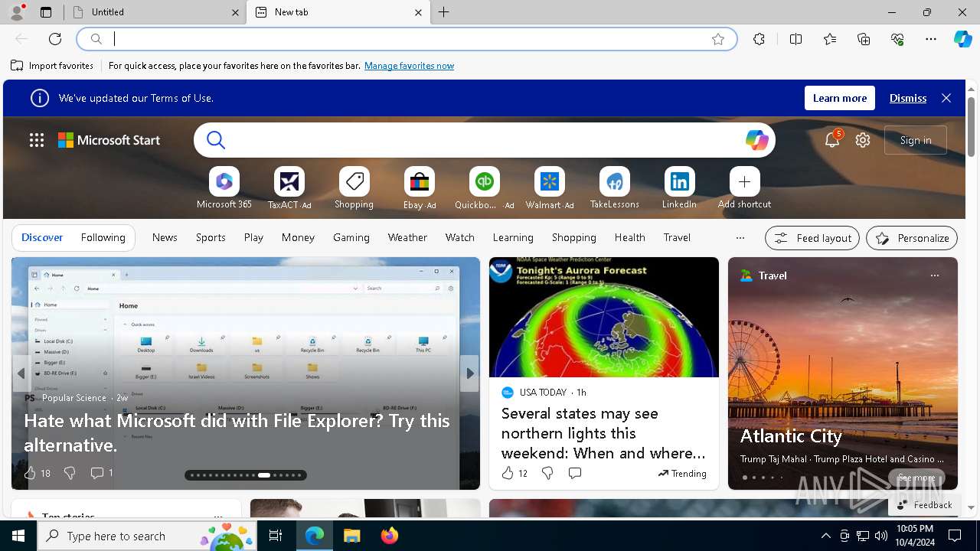Open the Microsoft Start app launcher grid
Image resolution: width=980 pixels, height=551 pixels.
tap(37, 140)
